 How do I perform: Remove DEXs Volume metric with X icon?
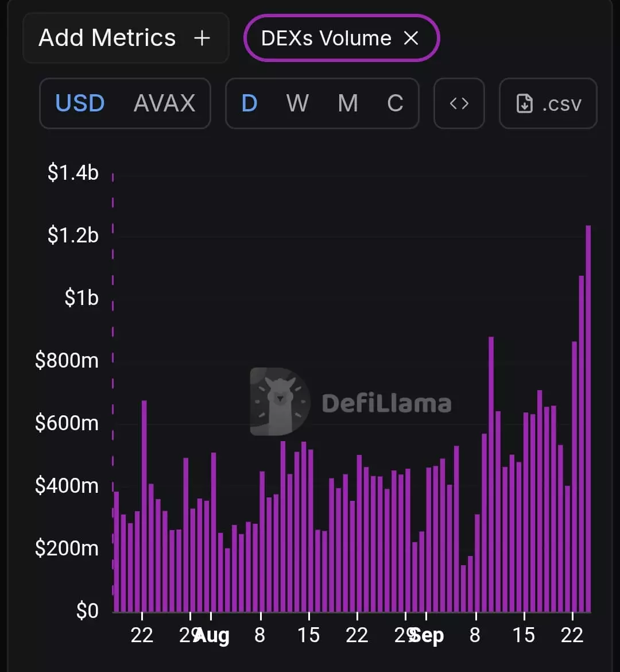pyautogui.click(x=411, y=38)
